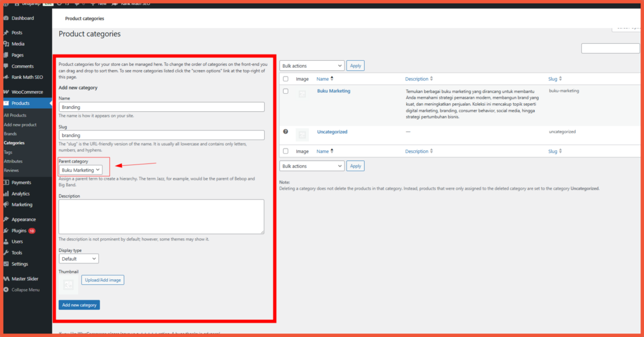Open the Parent category dropdown
Image resolution: width=644 pixels, height=337 pixels.
coord(81,170)
